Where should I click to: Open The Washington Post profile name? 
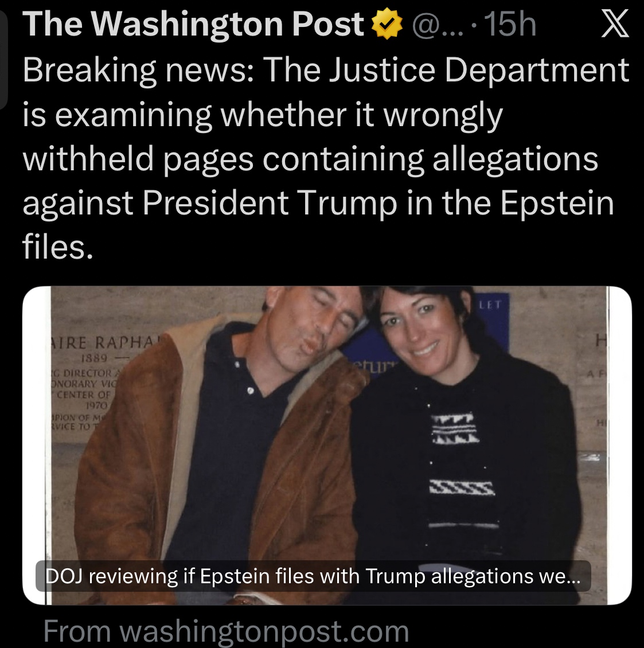[193, 25]
